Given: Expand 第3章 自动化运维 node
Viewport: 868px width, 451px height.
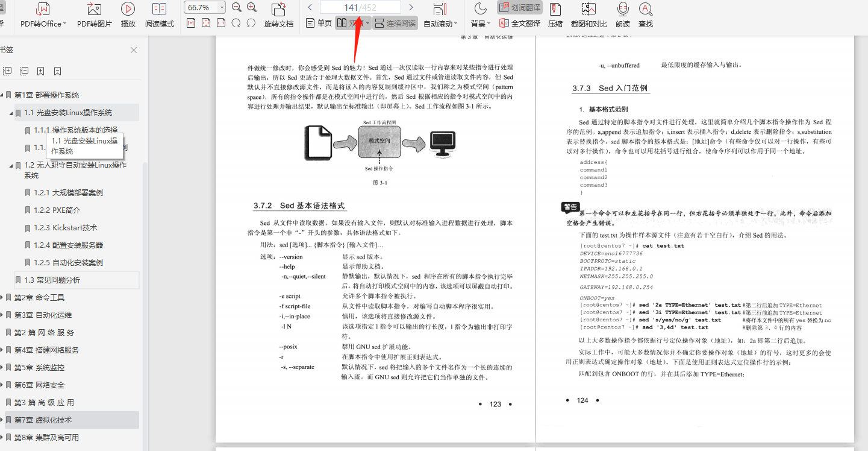Looking at the screenshot, I should 2,315.
